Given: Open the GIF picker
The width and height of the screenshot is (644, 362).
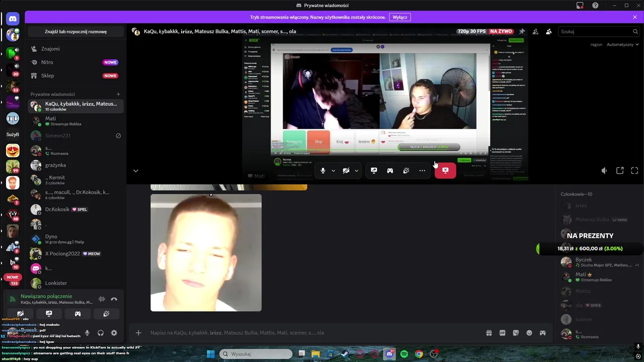Looking at the screenshot, I should (x=502, y=333).
